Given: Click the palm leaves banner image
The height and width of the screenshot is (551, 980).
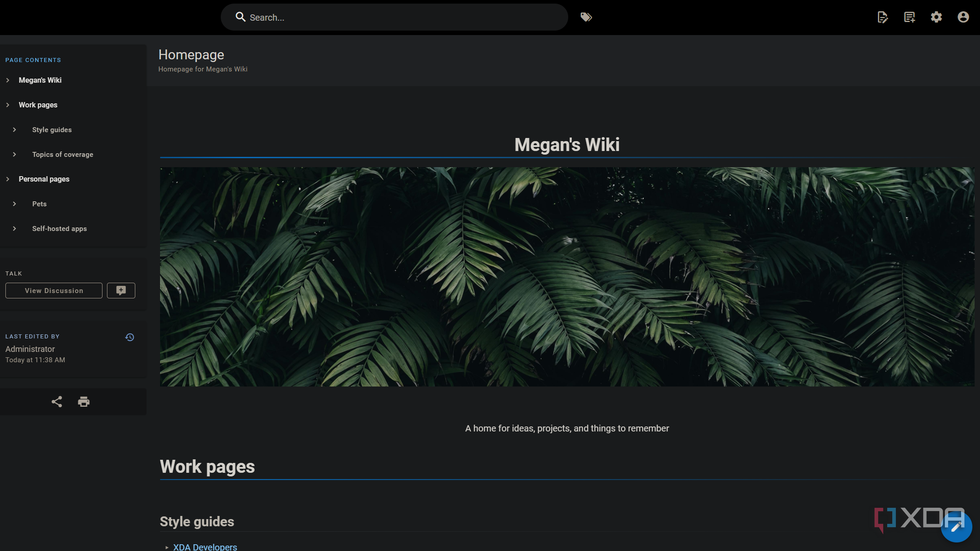Looking at the screenshot, I should [567, 276].
